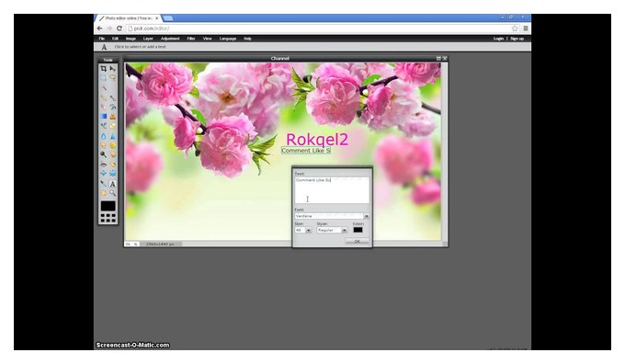
Task: Open the Font dropdown arrow in text dialog
Action: click(x=367, y=216)
